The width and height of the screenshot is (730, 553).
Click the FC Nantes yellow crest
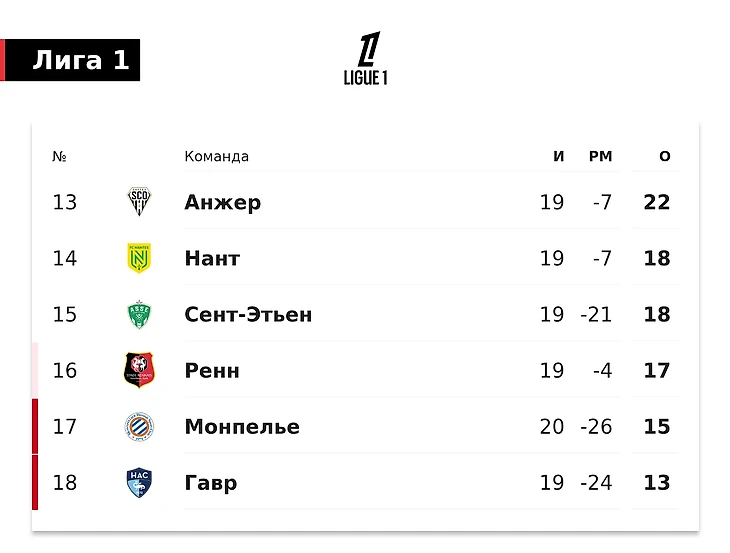139,258
